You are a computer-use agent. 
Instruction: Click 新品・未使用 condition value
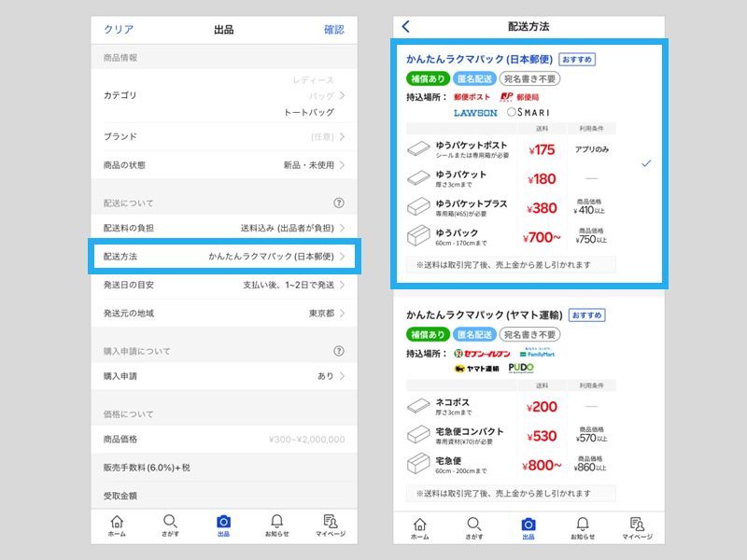tap(309, 165)
